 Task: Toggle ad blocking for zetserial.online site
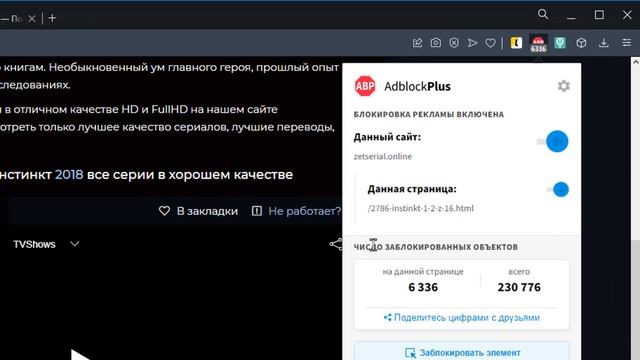click(553, 141)
